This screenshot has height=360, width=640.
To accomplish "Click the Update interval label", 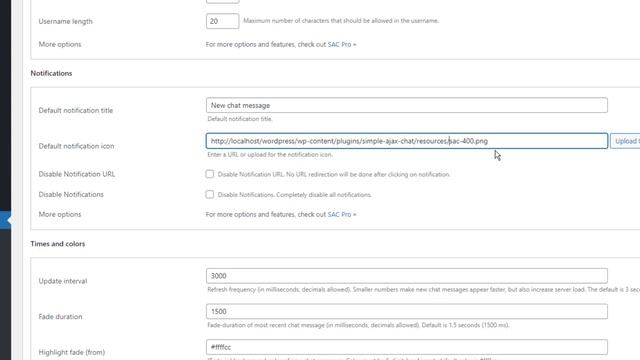I will (63, 281).
